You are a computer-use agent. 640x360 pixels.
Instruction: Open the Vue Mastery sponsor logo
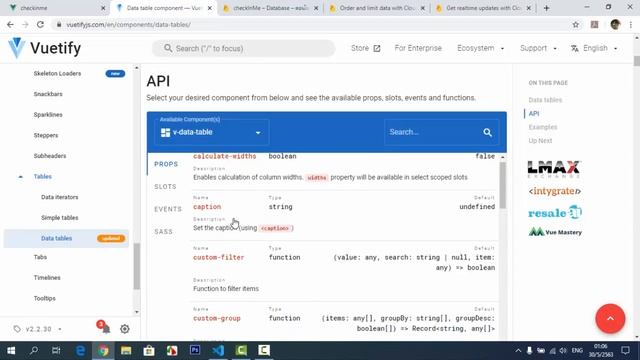555,232
